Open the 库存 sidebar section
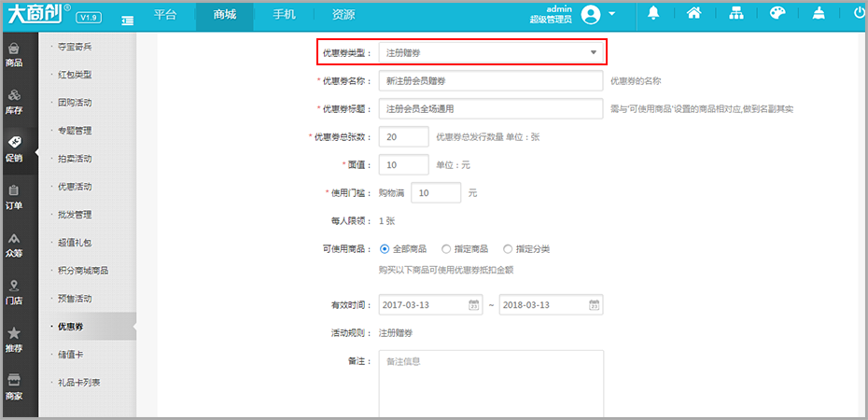This screenshot has height=420, width=868. coord(14,103)
